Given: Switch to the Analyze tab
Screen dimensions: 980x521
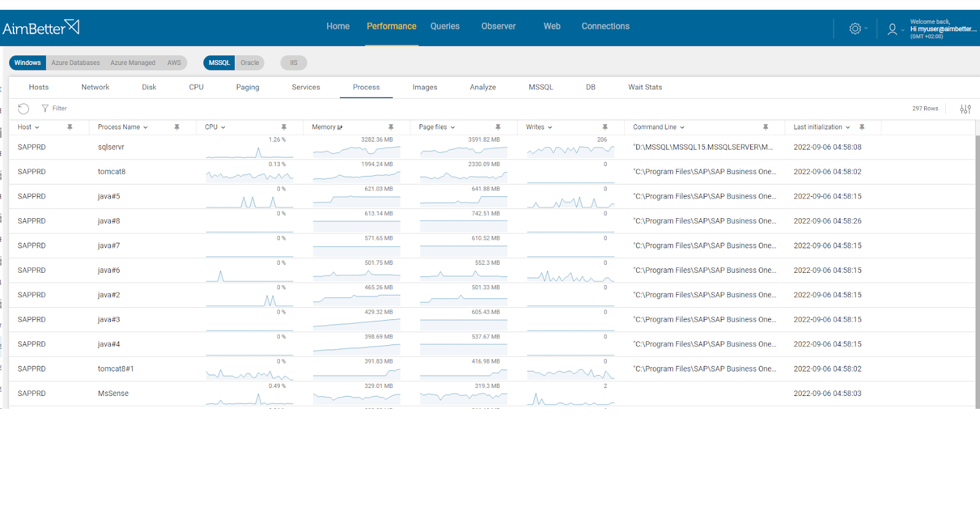Looking at the screenshot, I should click(483, 87).
